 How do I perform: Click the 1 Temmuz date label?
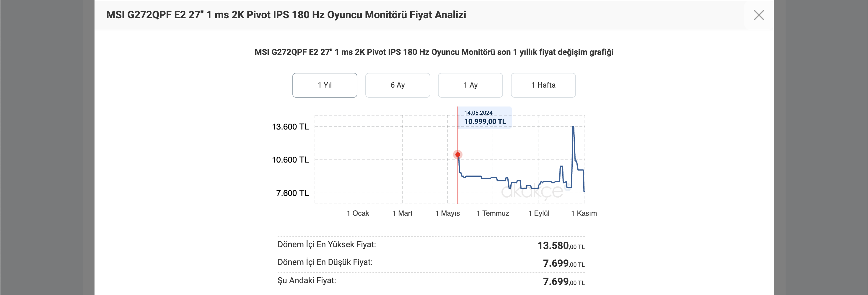click(x=493, y=213)
